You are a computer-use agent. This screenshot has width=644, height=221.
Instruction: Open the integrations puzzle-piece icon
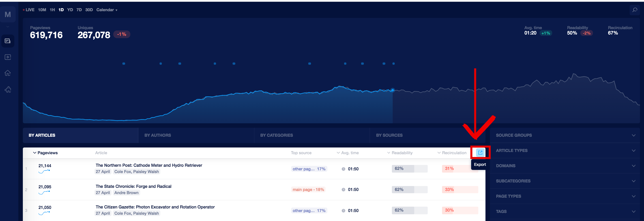(x=8, y=89)
